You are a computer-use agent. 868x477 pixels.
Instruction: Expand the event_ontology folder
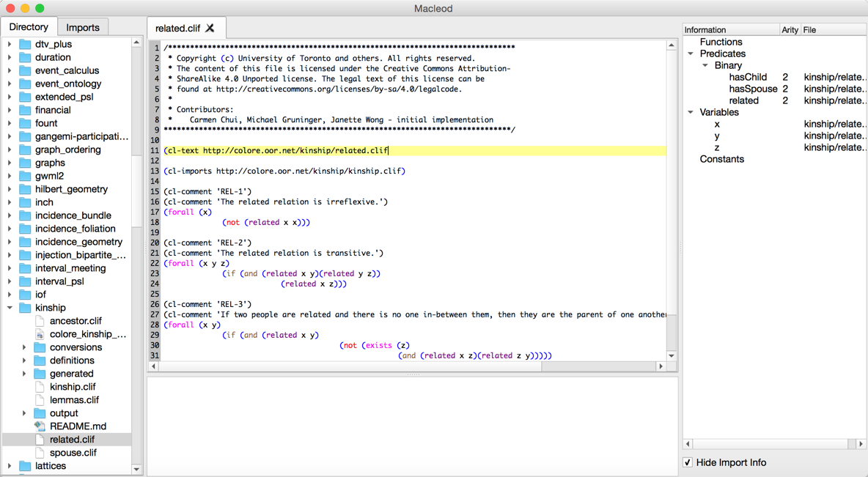coord(10,84)
